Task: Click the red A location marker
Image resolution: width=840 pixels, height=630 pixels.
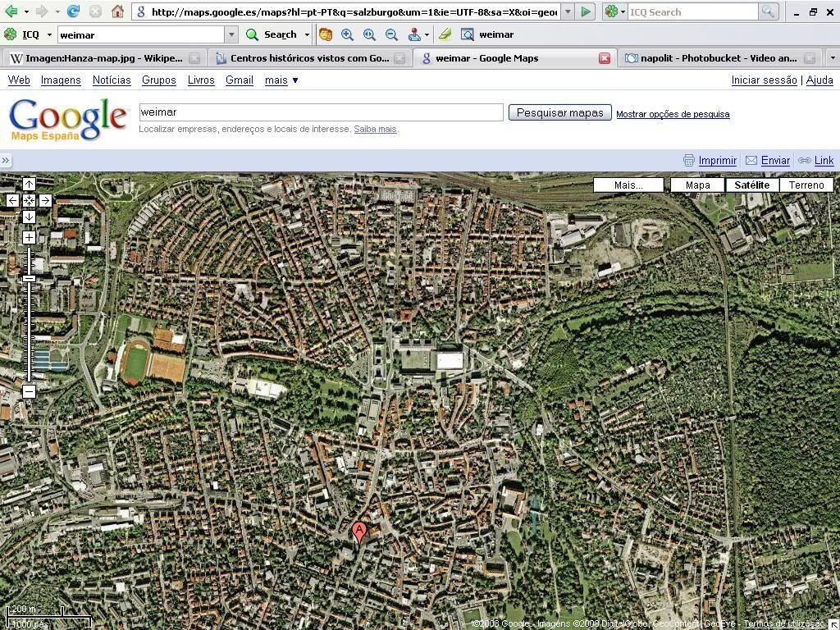Action: (x=358, y=532)
